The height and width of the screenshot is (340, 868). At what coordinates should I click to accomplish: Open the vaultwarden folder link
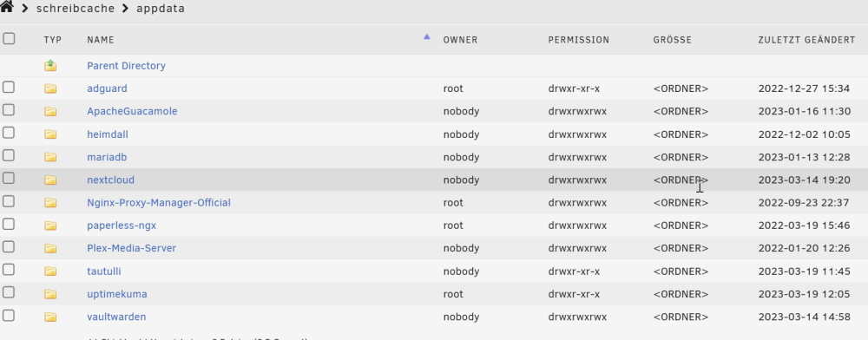[x=116, y=317]
